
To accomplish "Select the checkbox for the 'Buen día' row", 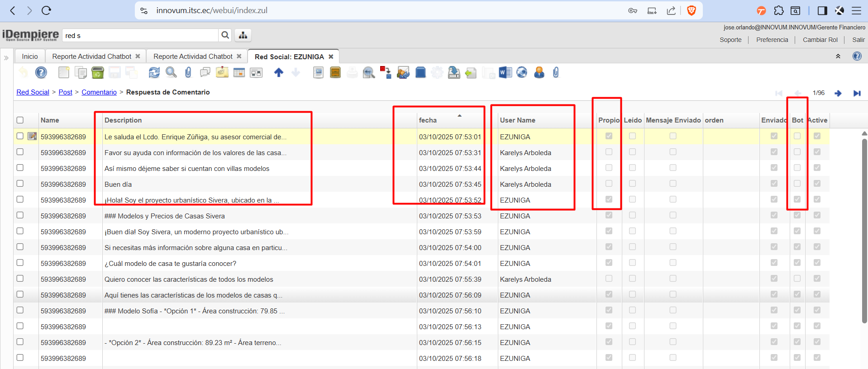I will (20, 184).
